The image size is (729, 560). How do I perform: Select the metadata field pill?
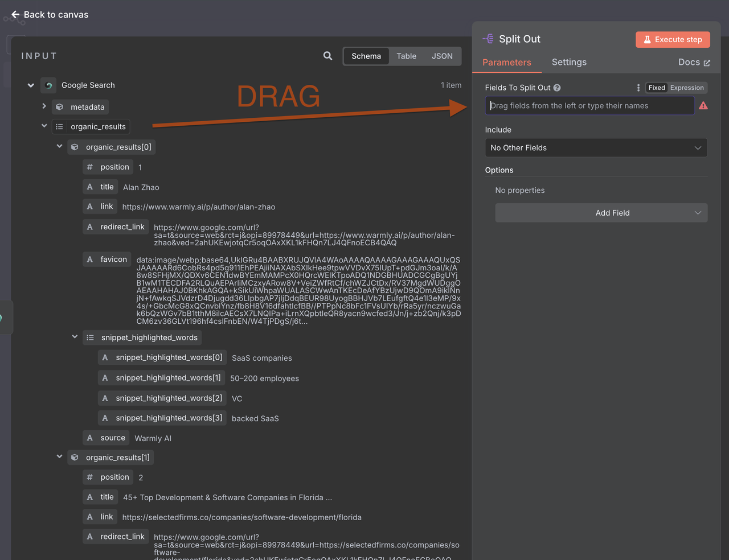80,107
